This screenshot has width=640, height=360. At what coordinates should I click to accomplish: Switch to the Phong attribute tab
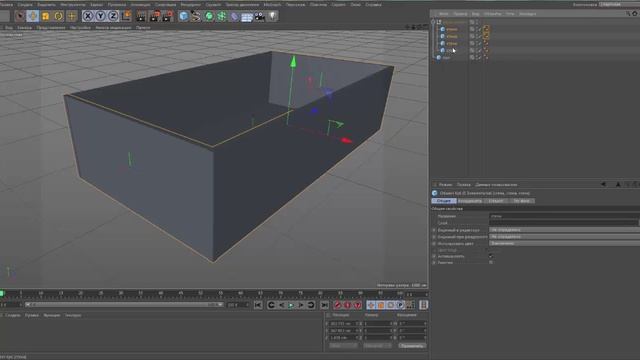[x=522, y=201]
